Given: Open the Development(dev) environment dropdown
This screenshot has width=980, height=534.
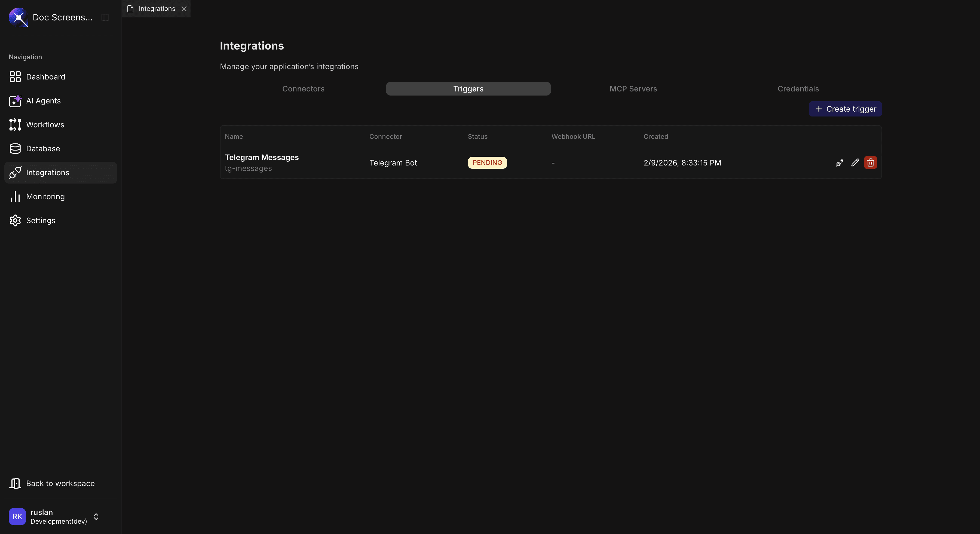Looking at the screenshot, I should pyautogui.click(x=58, y=521).
